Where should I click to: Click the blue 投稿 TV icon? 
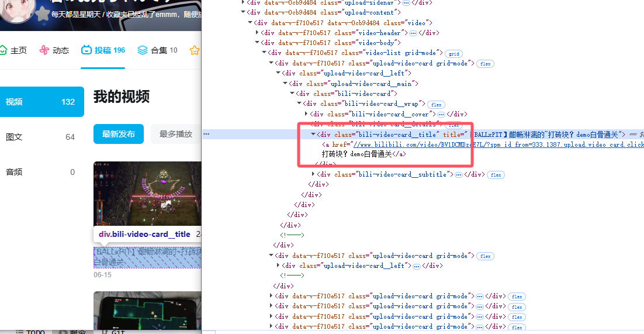coord(86,50)
